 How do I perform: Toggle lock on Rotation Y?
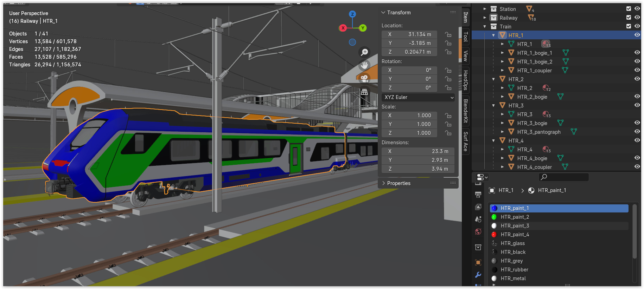(448, 79)
